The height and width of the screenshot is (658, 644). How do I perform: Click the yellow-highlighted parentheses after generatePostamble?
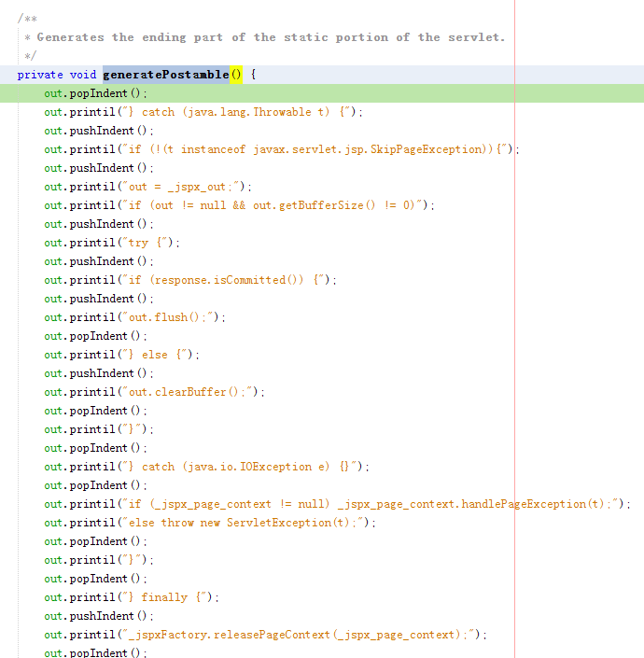236,75
